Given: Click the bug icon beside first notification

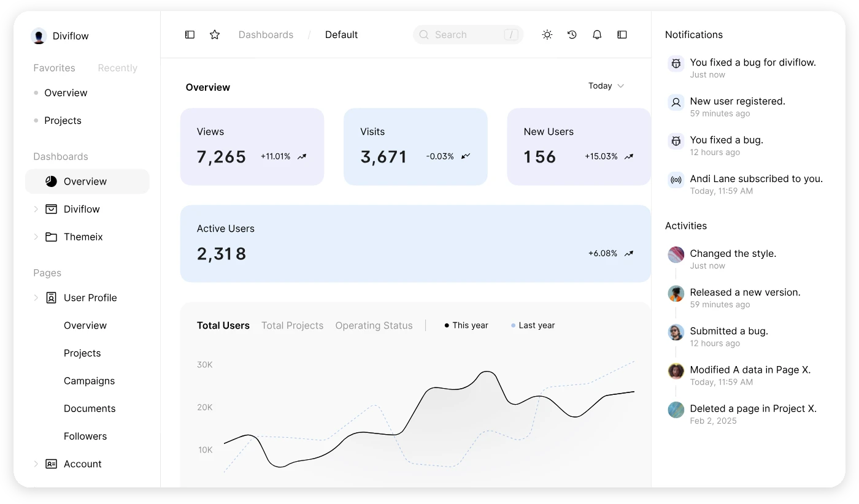Looking at the screenshot, I should [676, 63].
